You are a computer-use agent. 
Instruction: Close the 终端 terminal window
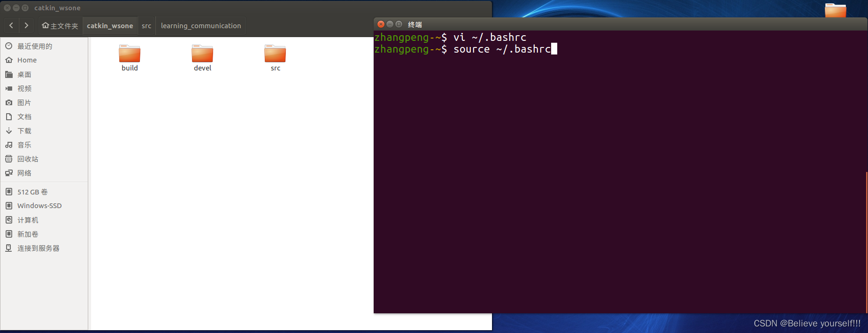pyautogui.click(x=381, y=24)
